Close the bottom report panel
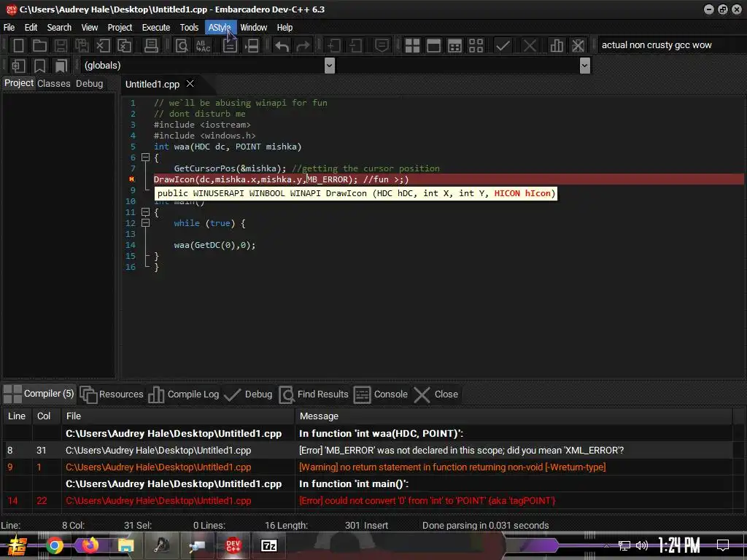Image resolution: width=747 pixels, height=560 pixels. [x=436, y=394]
